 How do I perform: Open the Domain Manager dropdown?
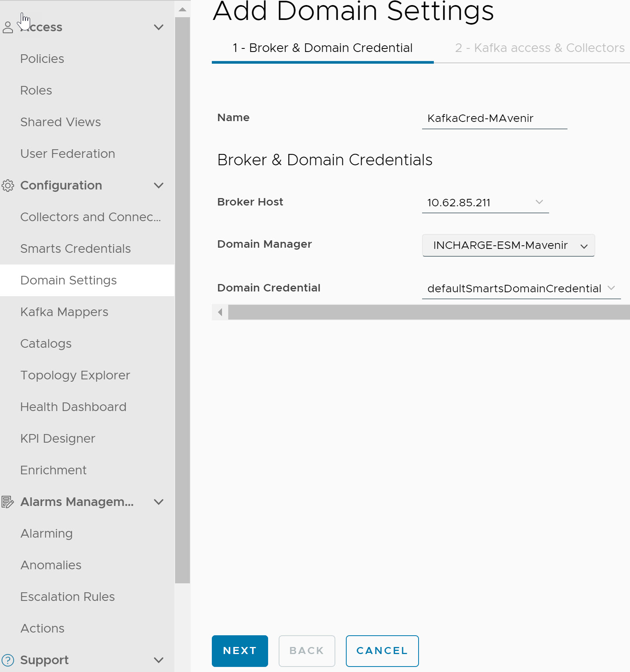tap(508, 245)
